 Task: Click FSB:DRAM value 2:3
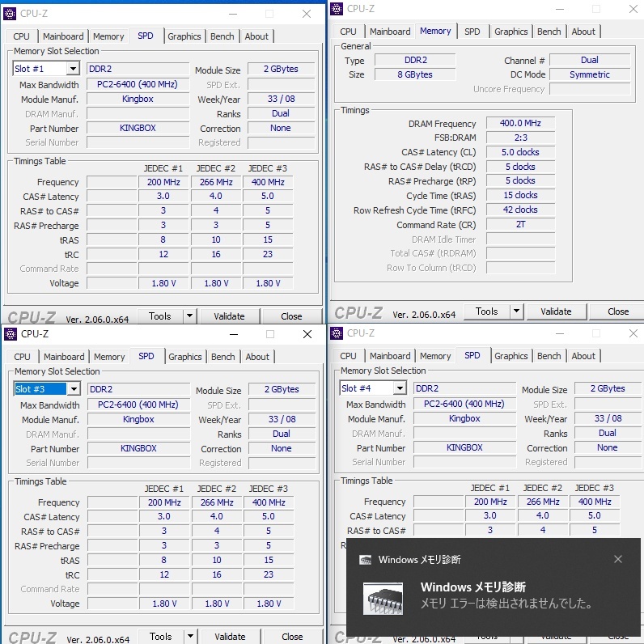pos(520,138)
